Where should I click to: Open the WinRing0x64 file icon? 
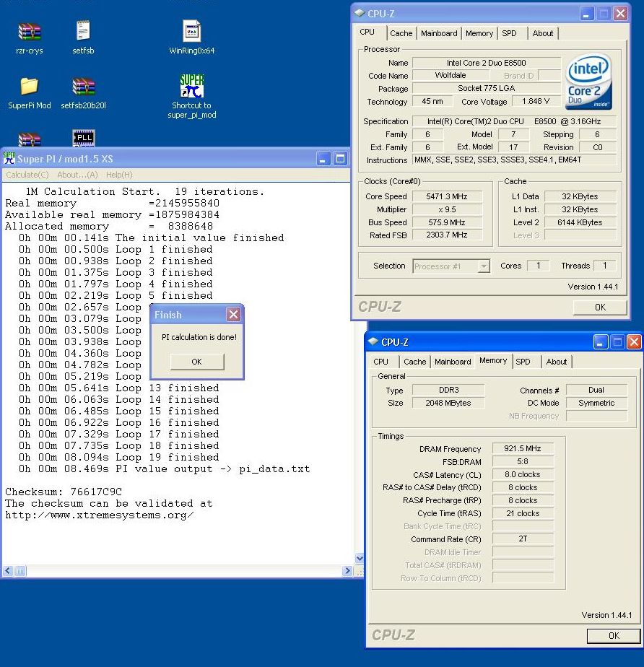point(192,31)
